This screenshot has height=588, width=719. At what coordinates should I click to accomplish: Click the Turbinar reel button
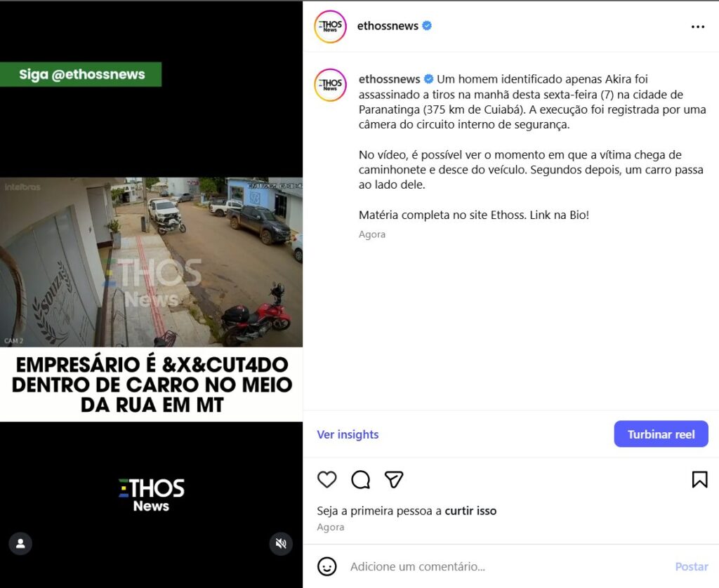coord(661,434)
